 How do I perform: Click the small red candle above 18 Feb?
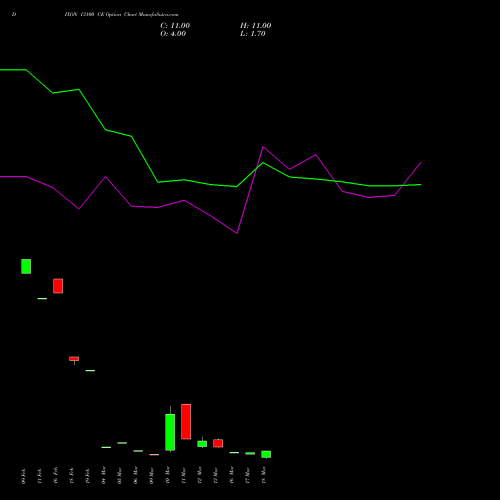click(74, 359)
